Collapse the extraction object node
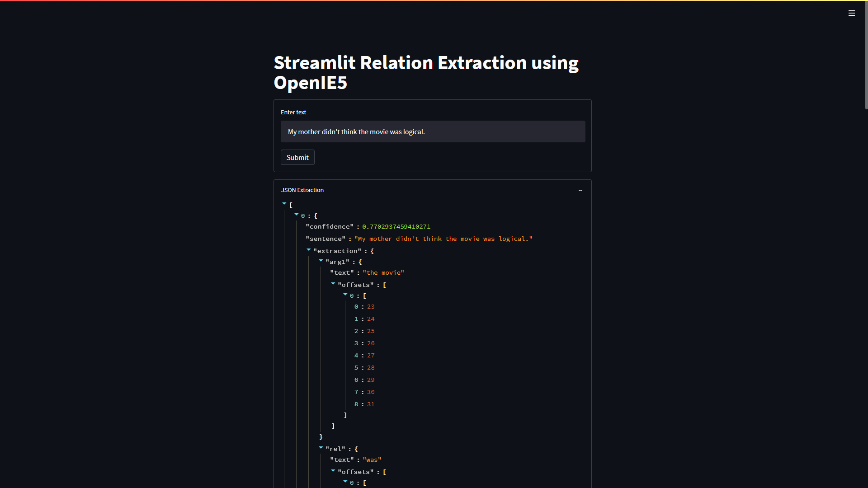The width and height of the screenshot is (868, 488). coord(309,249)
